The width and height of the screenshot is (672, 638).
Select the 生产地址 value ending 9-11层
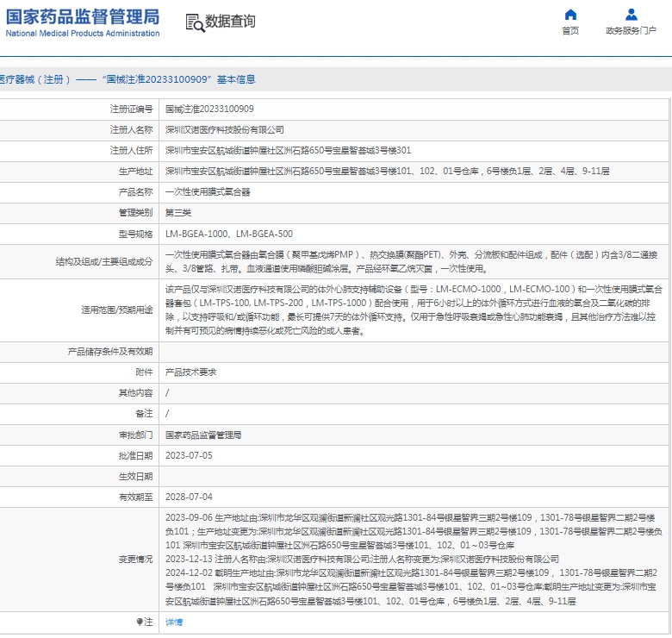coord(388,171)
